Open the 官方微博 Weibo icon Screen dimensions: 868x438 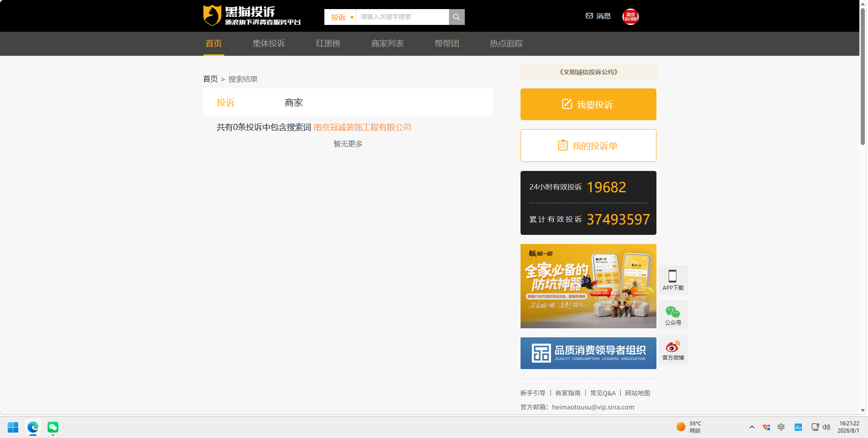pos(673,347)
